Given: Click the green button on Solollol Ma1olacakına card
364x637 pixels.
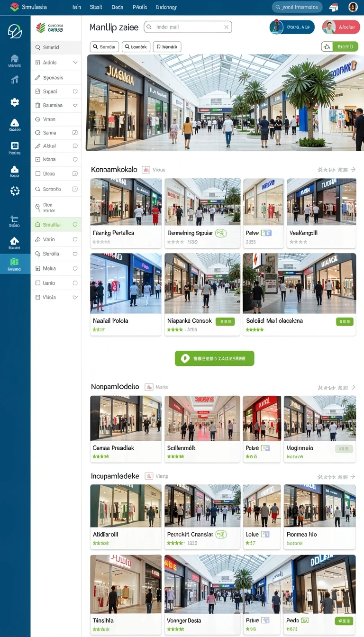Looking at the screenshot, I should pos(345,322).
